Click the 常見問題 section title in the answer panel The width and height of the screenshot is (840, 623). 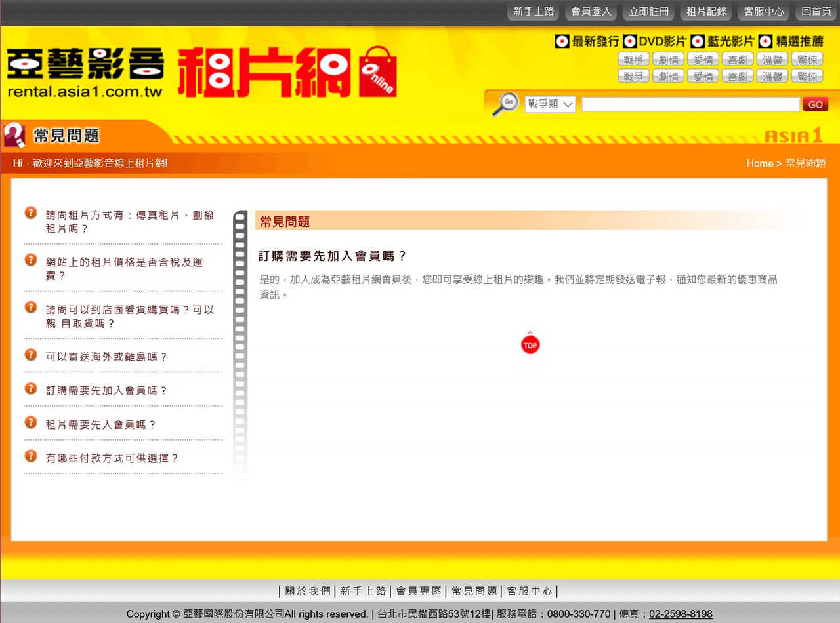tap(285, 222)
